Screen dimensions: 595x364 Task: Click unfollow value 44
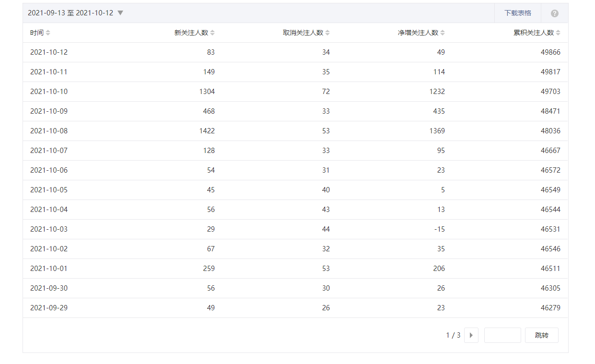click(x=326, y=229)
